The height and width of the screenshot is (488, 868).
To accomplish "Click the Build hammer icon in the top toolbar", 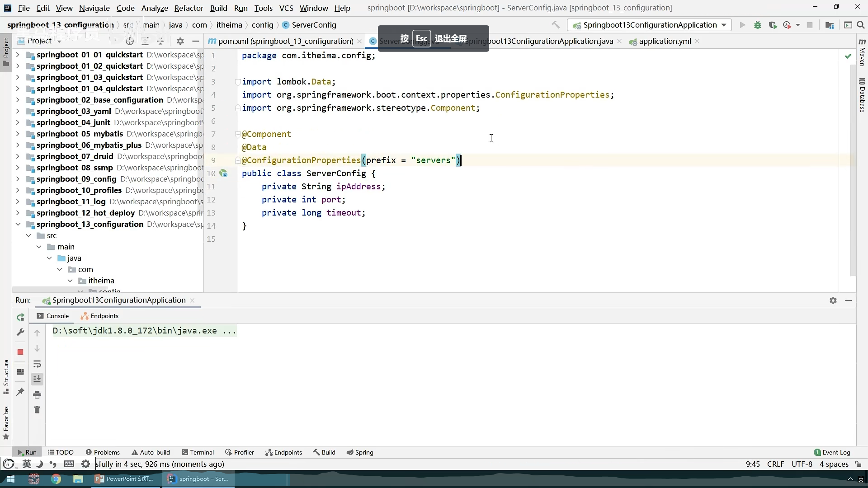I will tap(556, 25).
